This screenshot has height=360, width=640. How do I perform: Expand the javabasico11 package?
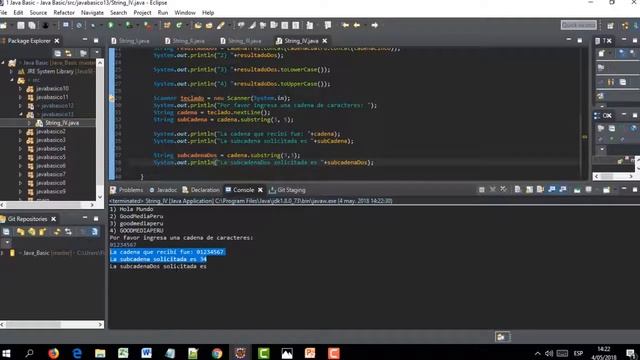coord(20,97)
